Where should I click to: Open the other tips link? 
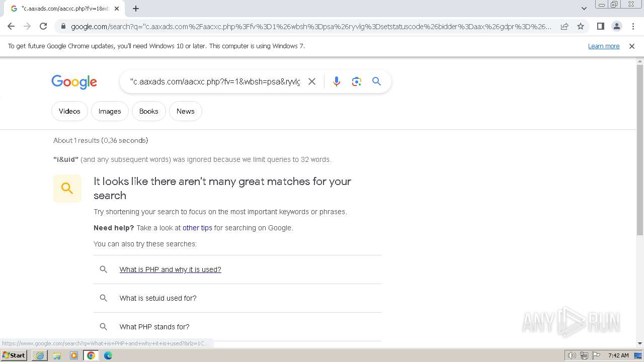[x=197, y=228]
